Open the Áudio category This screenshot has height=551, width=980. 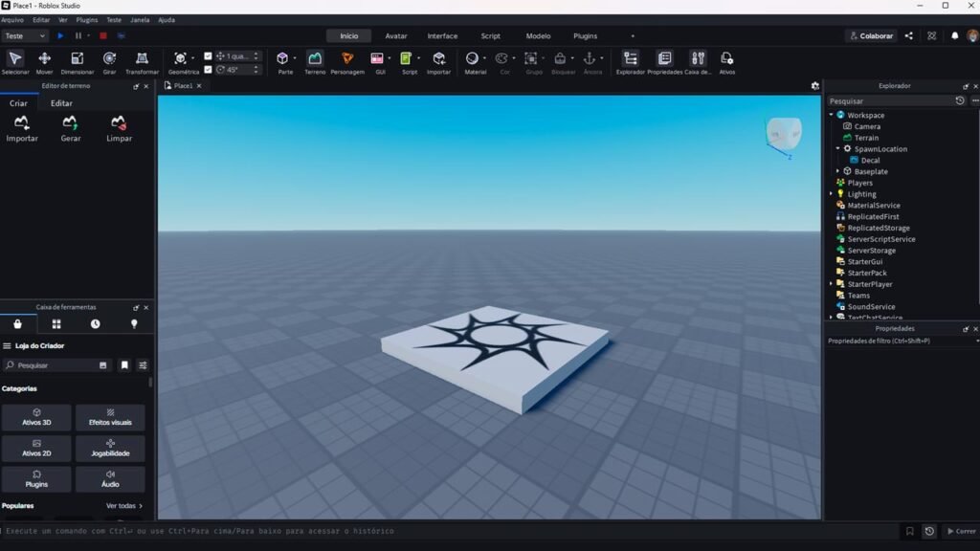point(110,479)
